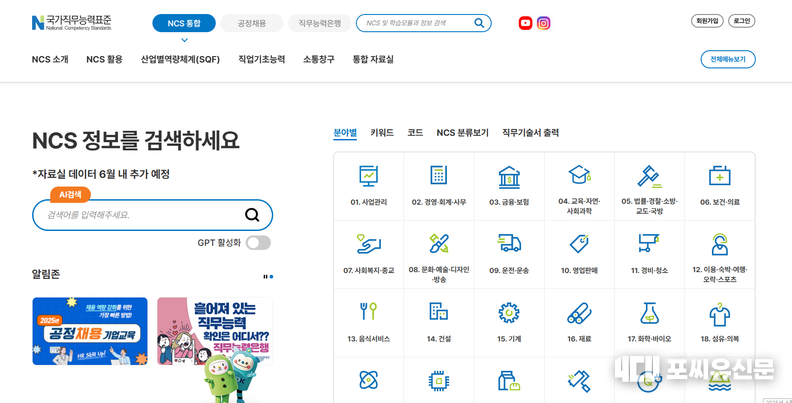Image resolution: width=792 pixels, height=403 pixels.
Task: Click the 회원가입 button
Action: coord(707,21)
